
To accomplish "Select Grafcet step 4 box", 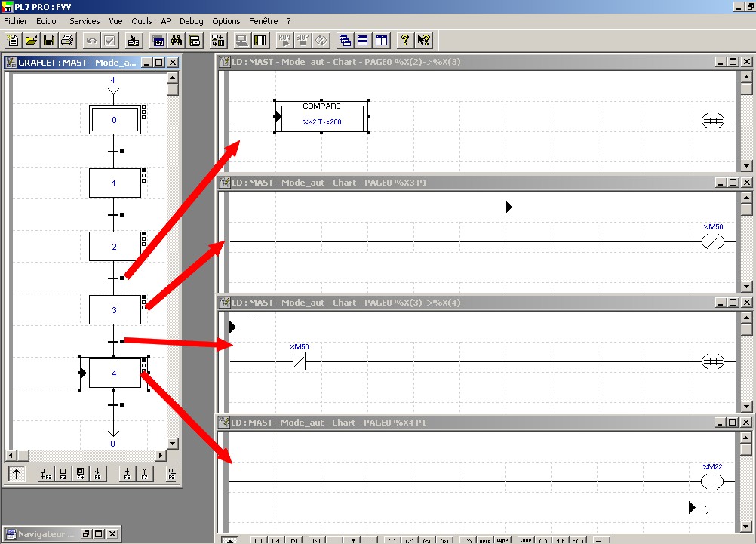I will 115,373.
